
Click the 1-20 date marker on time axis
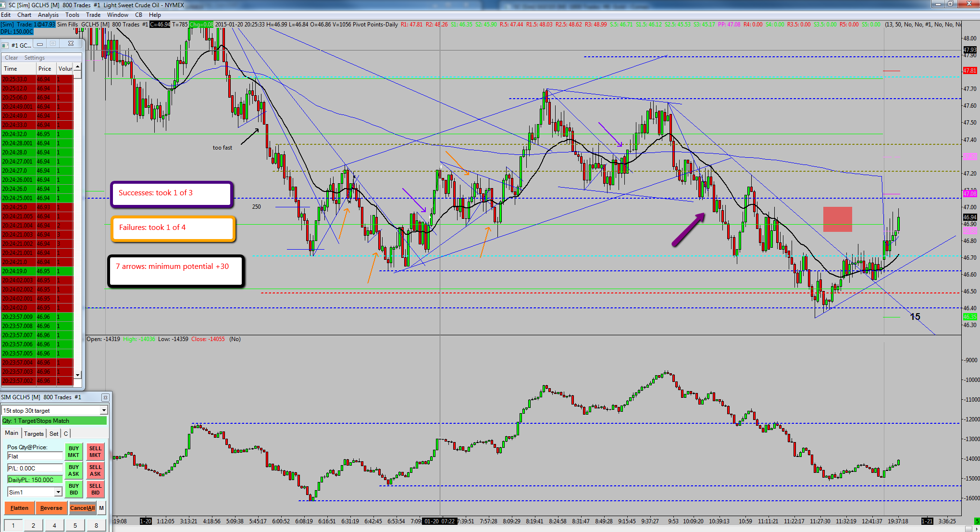tap(146, 521)
